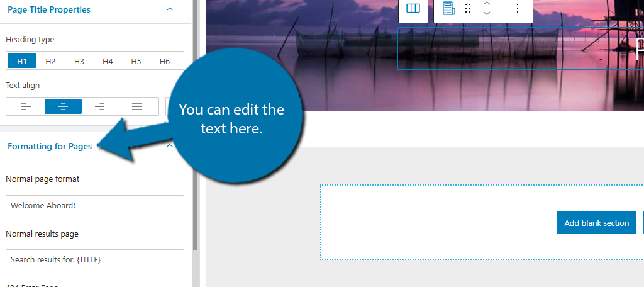Move the block up
Image resolution: width=644 pixels, height=287 pixels.
click(487, 4)
